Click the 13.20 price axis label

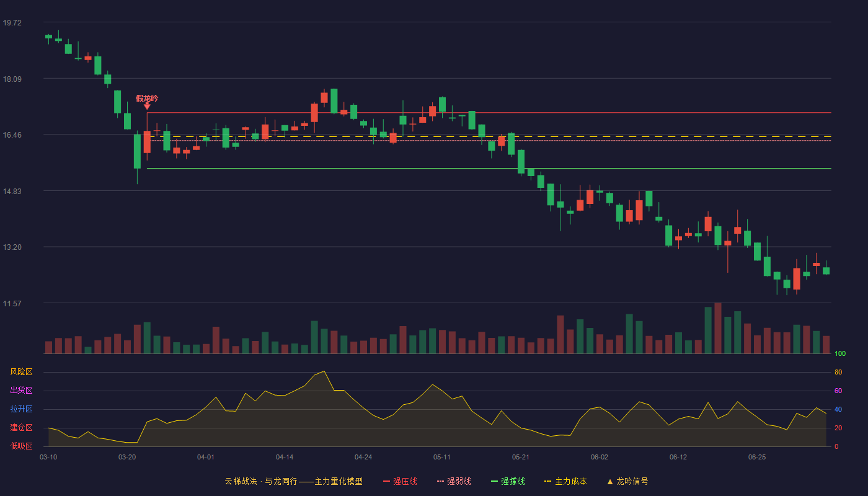coord(12,247)
